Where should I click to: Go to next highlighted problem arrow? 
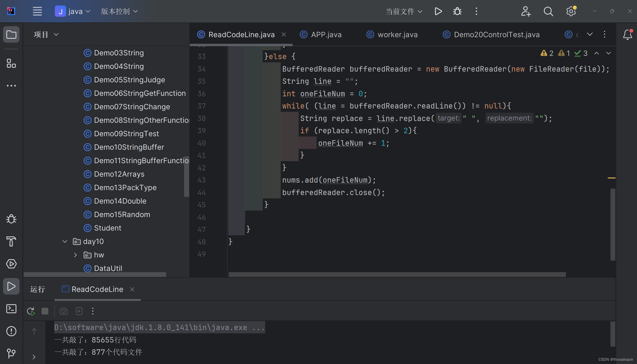tap(609, 53)
